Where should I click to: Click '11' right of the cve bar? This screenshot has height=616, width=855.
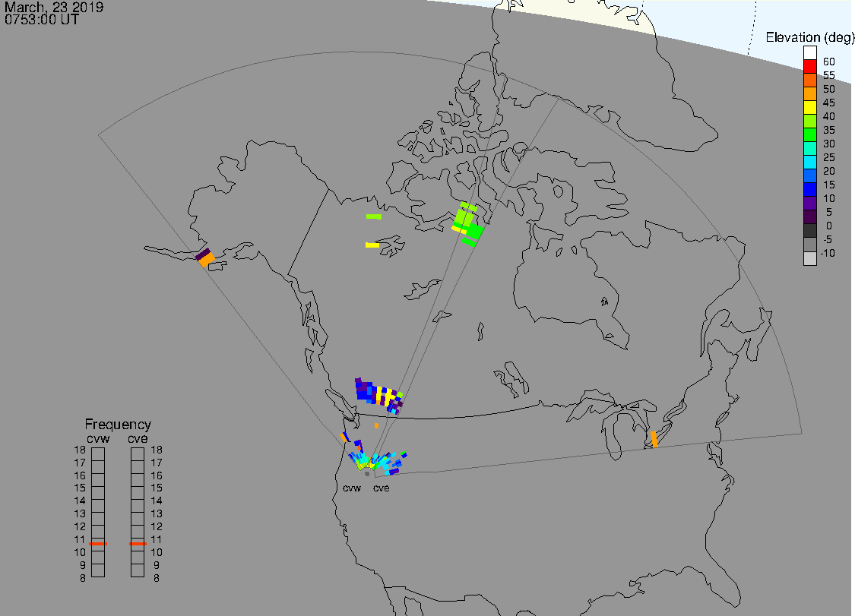point(157,539)
